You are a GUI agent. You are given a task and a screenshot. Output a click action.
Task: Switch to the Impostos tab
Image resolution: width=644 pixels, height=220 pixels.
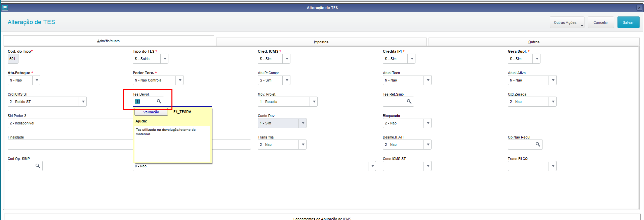pos(321,42)
